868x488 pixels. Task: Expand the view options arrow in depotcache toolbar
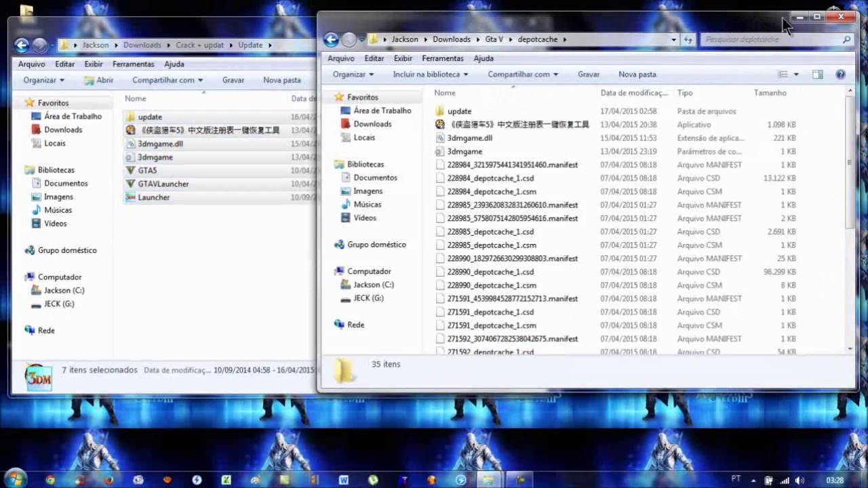click(796, 75)
